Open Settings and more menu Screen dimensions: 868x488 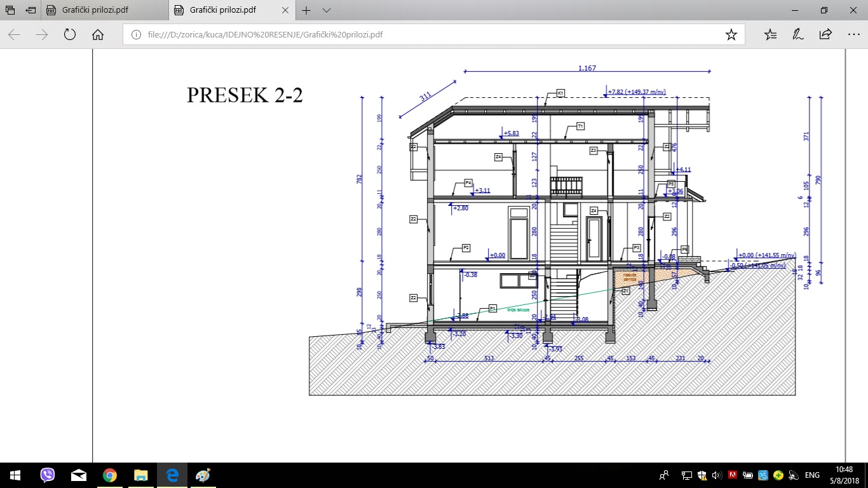pos(853,35)
